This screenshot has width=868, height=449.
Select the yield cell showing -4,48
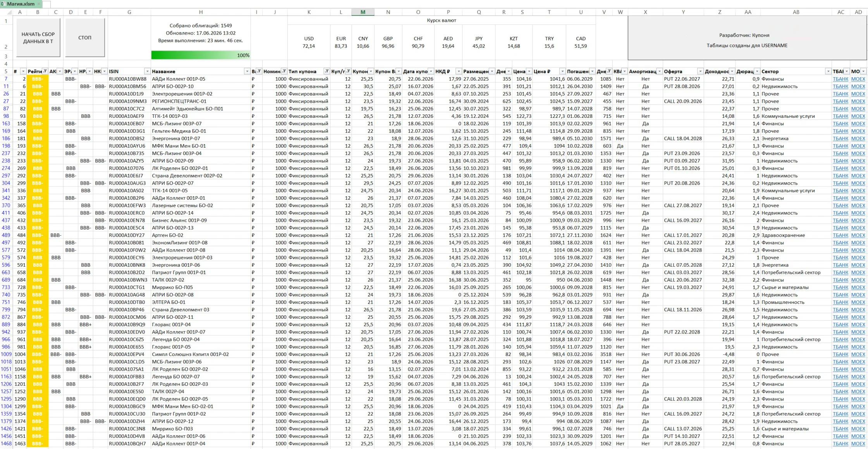pos(720,354)
